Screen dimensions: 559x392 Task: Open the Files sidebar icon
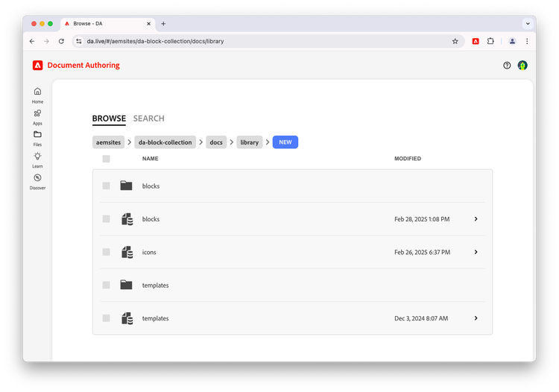[x=37, y=134]
